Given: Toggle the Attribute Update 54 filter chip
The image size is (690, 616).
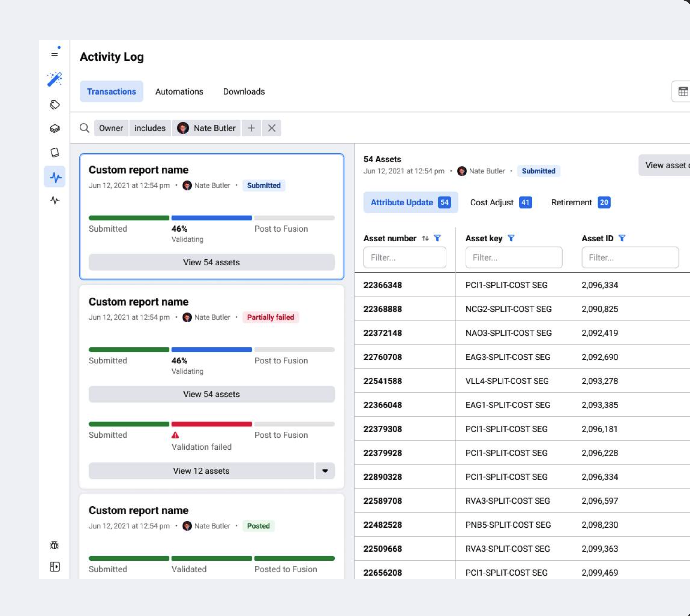Looking at the screenshot, I should tap(411, 202).
